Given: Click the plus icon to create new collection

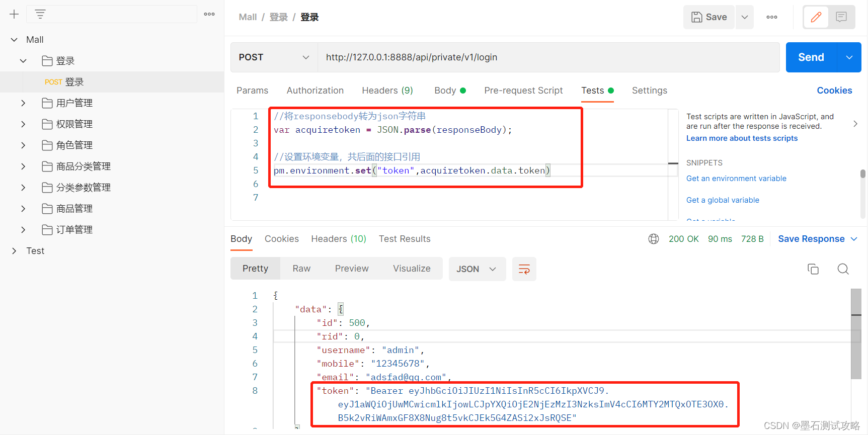Looking at the screenshot, I should tap(14, 14).
